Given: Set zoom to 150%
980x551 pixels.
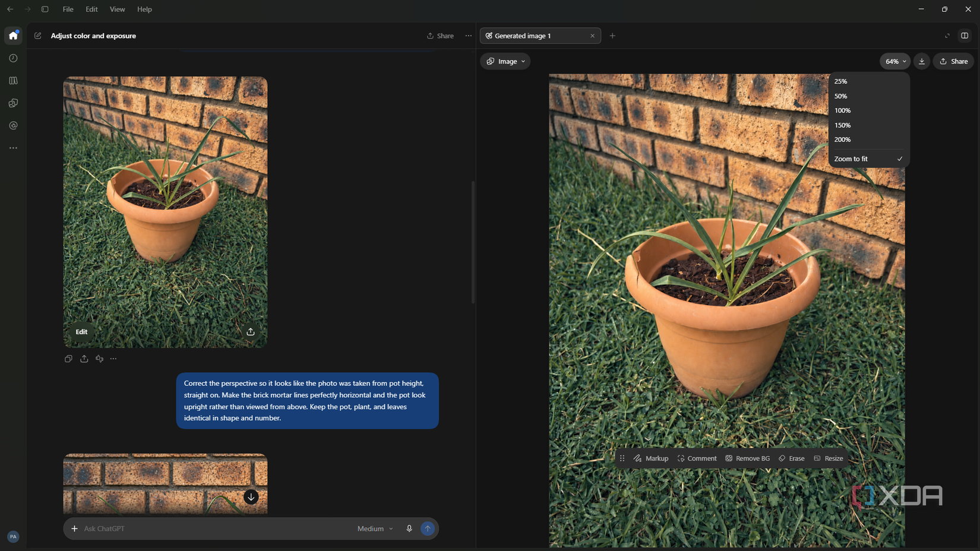Looking at the screenshot, I should [x=869, y=125].
